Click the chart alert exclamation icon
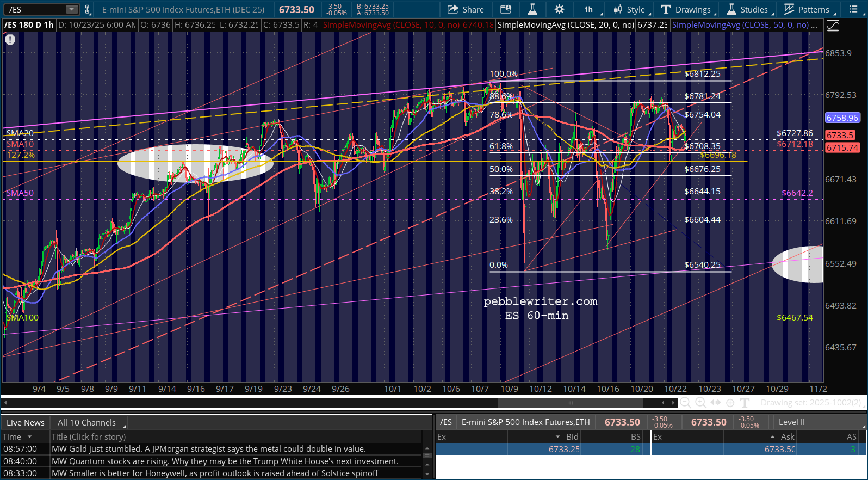868x480 pixels. click(10, 39)
